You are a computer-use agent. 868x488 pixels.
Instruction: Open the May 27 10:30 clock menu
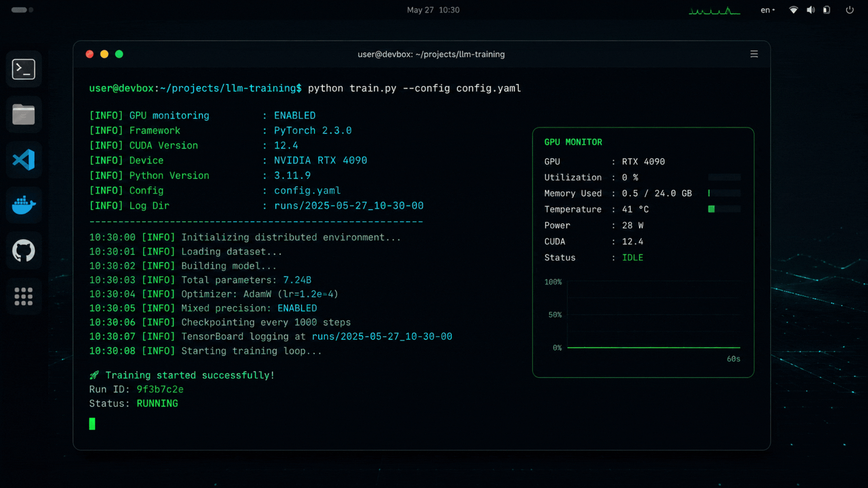click(433, 10)
